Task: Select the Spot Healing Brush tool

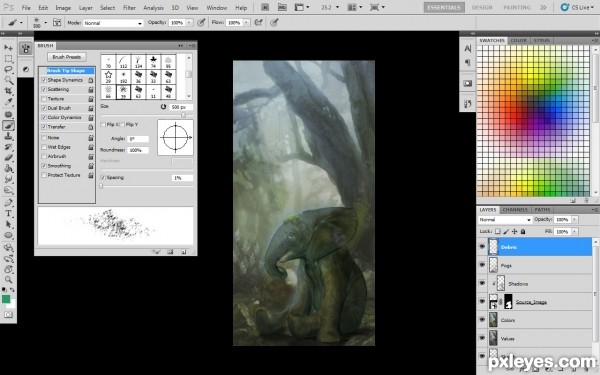Action: [x=8, y=114]
